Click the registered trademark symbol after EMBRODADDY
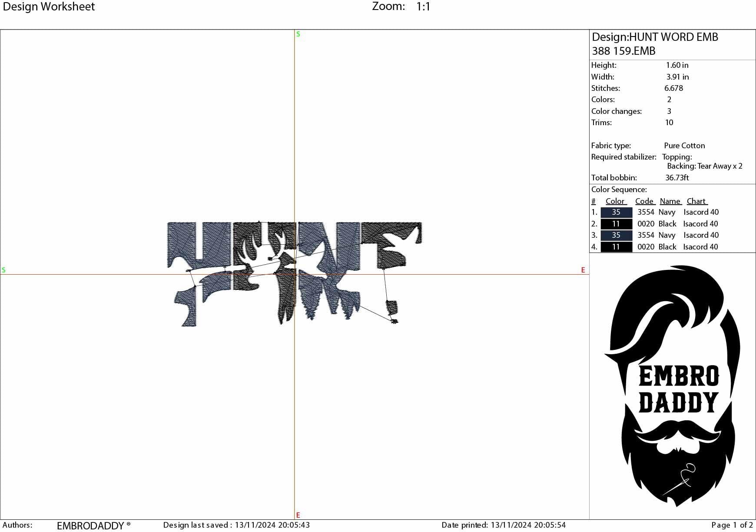This screenshot has width=756, height=532. (129, 524)
